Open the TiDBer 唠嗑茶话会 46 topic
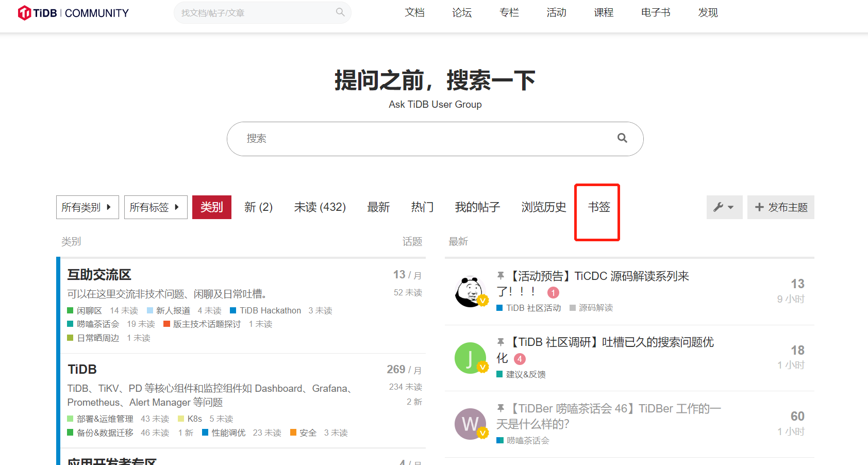Image resolution: width=868 pixels, height=465 pixels. coord(609,417)
